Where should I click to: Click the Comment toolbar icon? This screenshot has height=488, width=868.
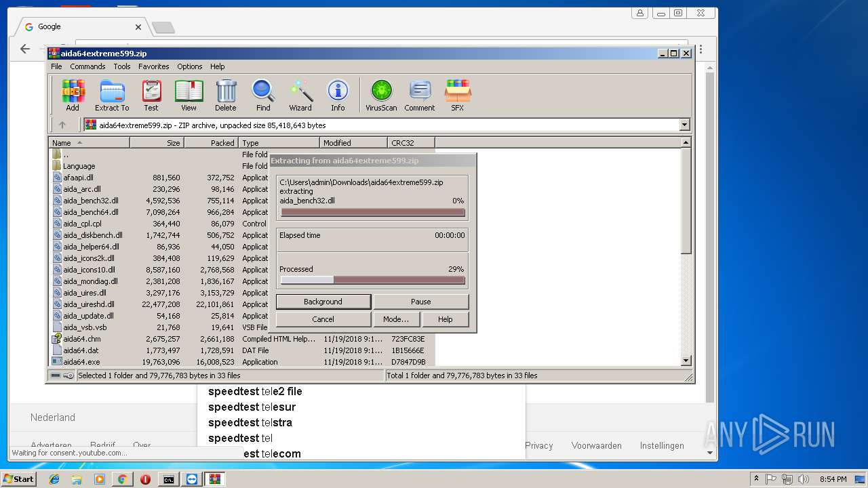(420, 96)
